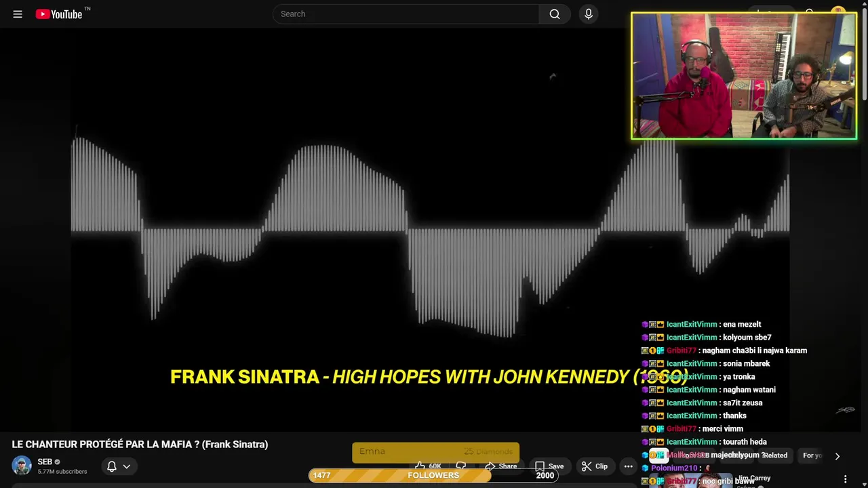Expand the notification bell subscription dropdown
This screenshot has width=868, height=488.
118,466
